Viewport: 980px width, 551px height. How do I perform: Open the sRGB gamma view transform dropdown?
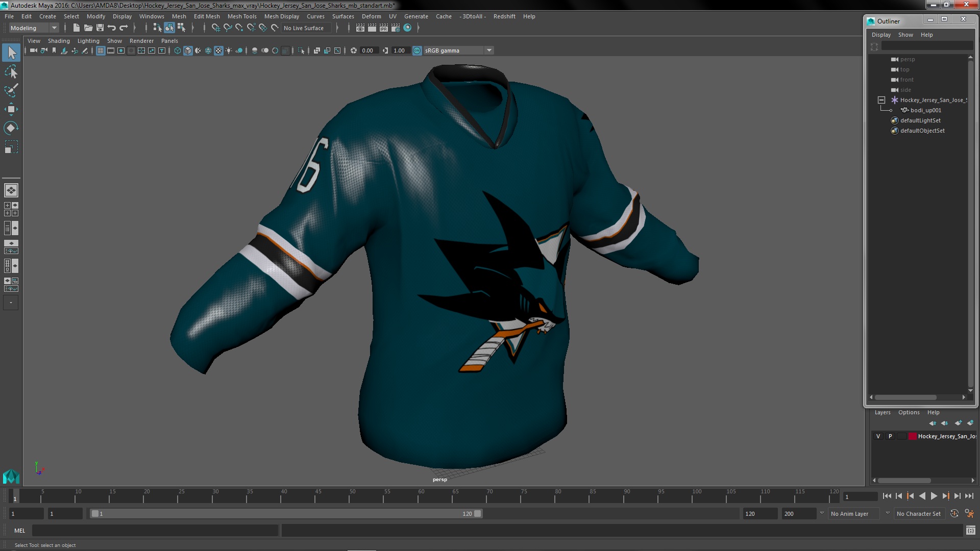coord(458,51)
